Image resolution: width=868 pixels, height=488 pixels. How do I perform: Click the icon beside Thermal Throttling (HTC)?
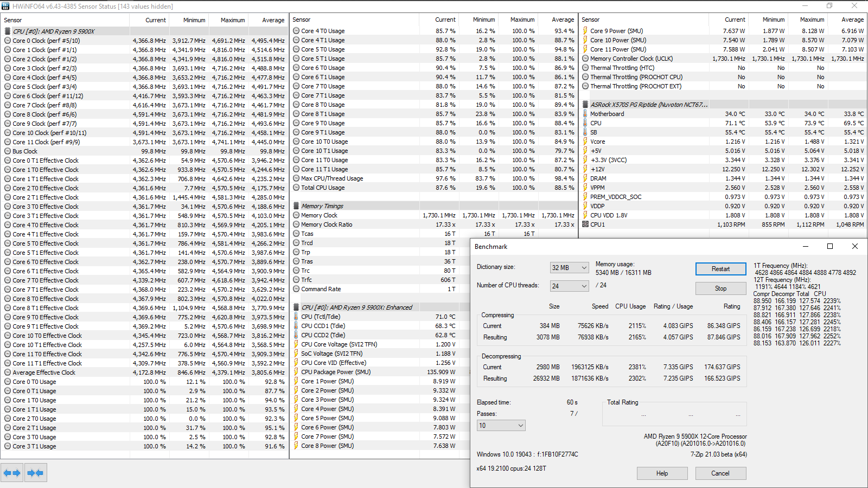pos(585,68)
